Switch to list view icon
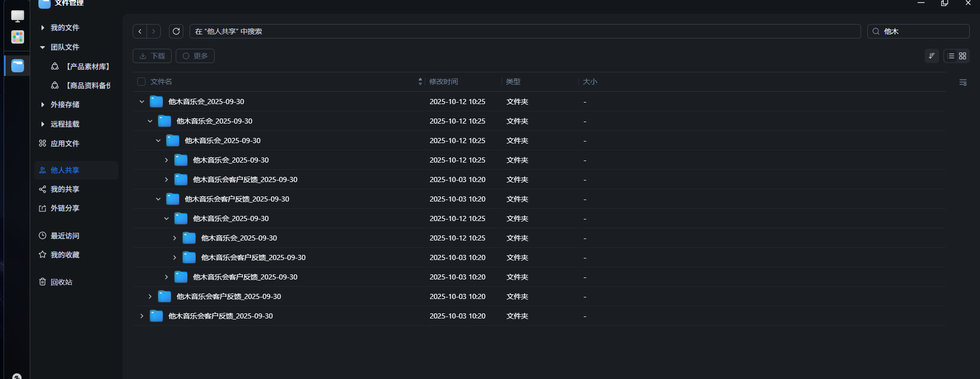 click(951, 56)
